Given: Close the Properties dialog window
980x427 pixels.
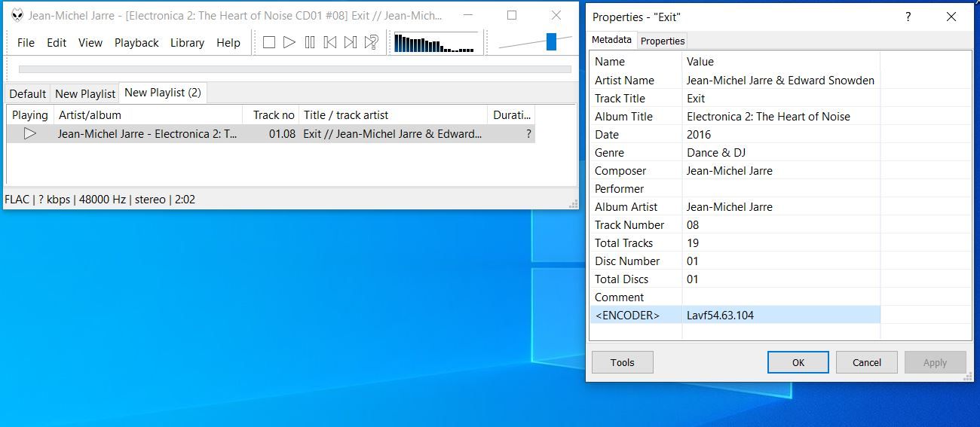Looking at the screenshot, I should click(951, 17).
